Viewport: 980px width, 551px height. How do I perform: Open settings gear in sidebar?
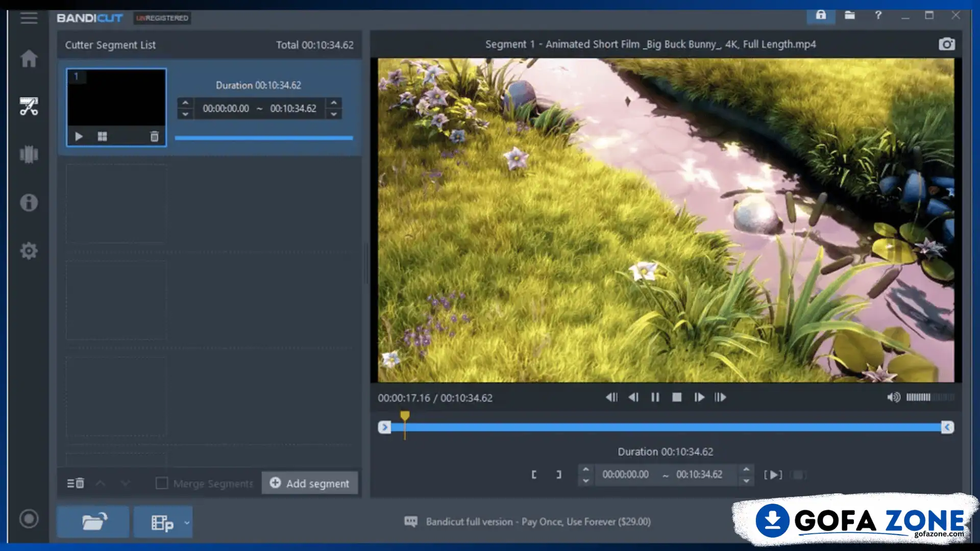[x=29, y=251]
